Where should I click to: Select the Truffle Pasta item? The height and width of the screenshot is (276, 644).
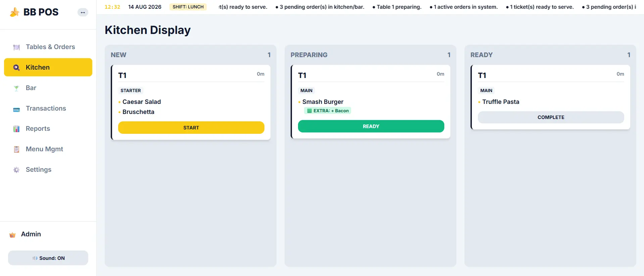pos(501,102)
